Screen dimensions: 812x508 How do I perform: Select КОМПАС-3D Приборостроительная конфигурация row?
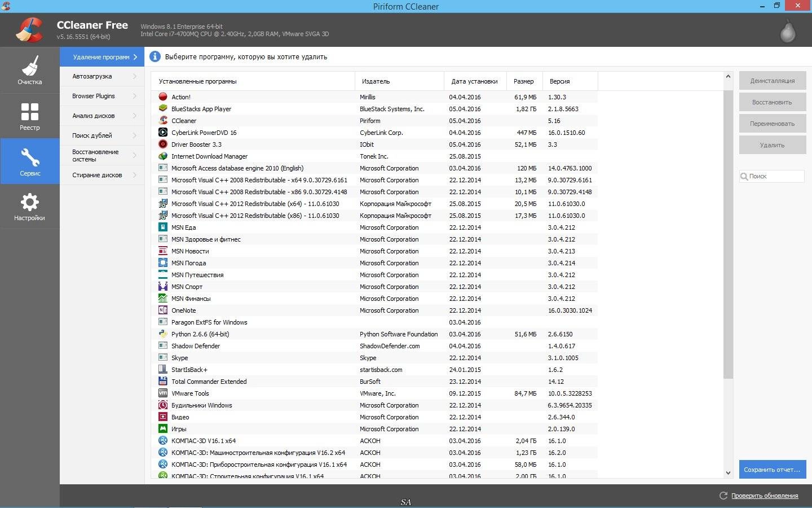[375, 464]
